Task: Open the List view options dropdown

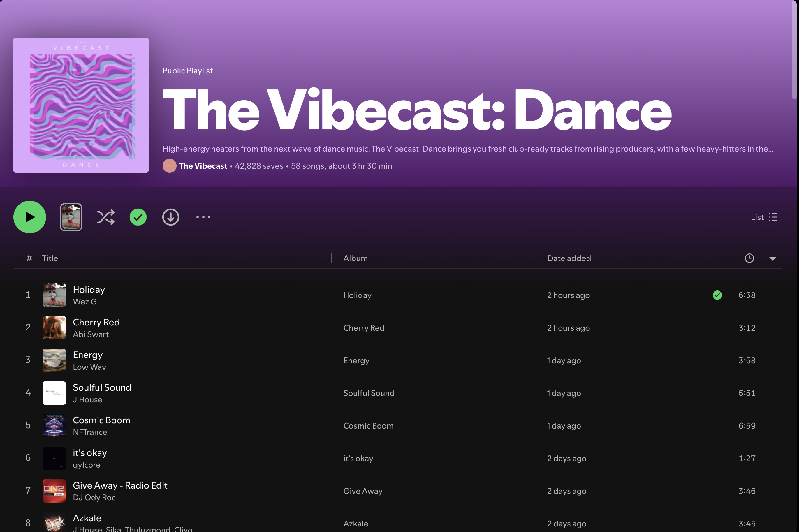Action: click(764, 217)
